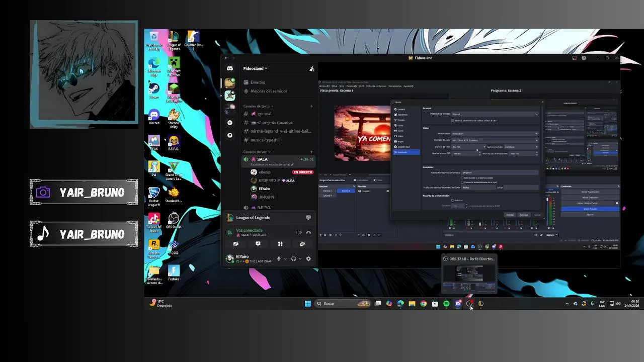Select Minecraft Launcher desktop shortcut
The width and height of the screenshot is (644, 362).
pyautogui.click(x=174, y=65)
